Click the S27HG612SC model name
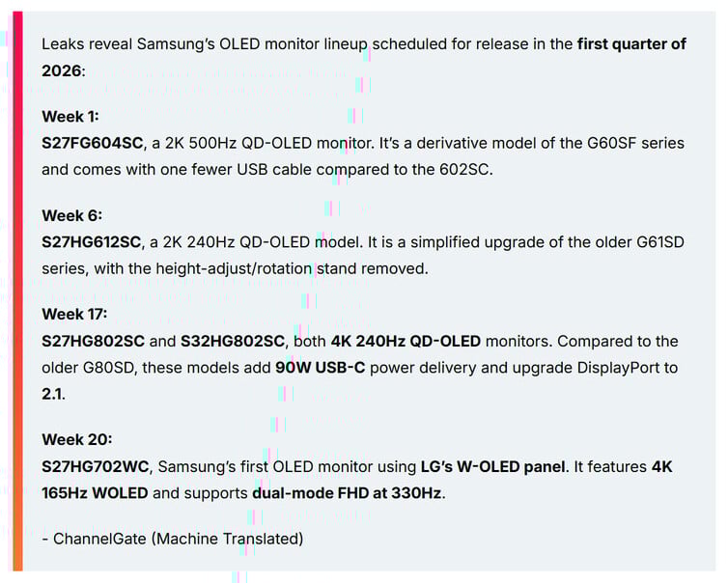Viewport: 728px width, 583px height. 94,242
